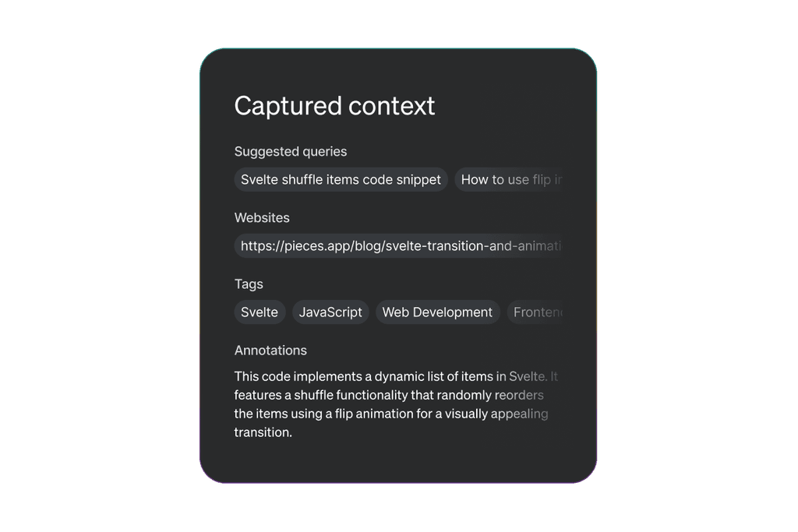This screenshot has width=798, height=532.
Task: Select the JavaScript tag
Action: point(330,312)
